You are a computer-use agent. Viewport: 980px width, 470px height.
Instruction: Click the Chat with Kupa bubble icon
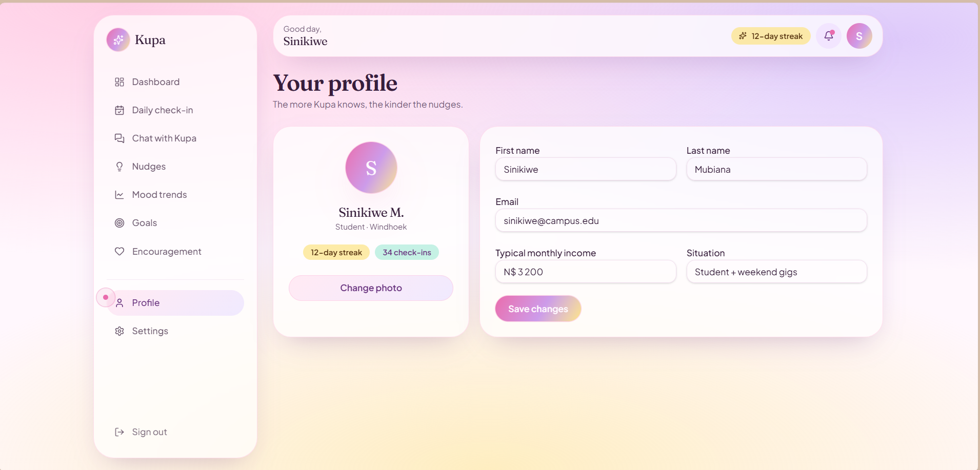[119, 138]
